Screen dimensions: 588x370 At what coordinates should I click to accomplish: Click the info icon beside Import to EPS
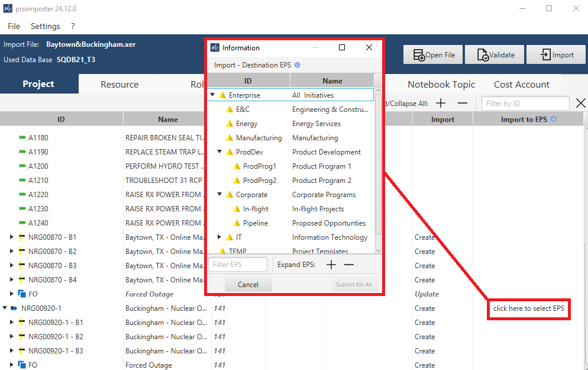(x=553, y=119)
